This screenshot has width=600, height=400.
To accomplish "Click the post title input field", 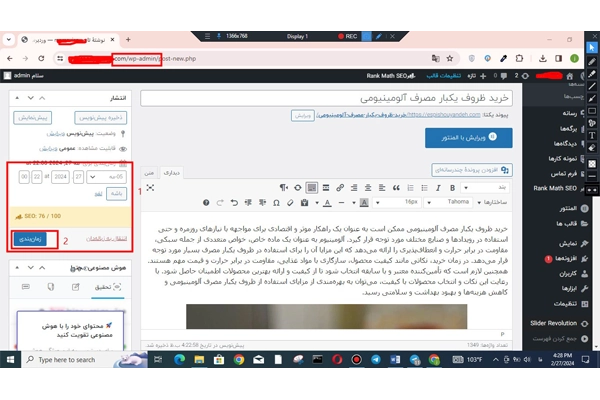I will point(326,98).
